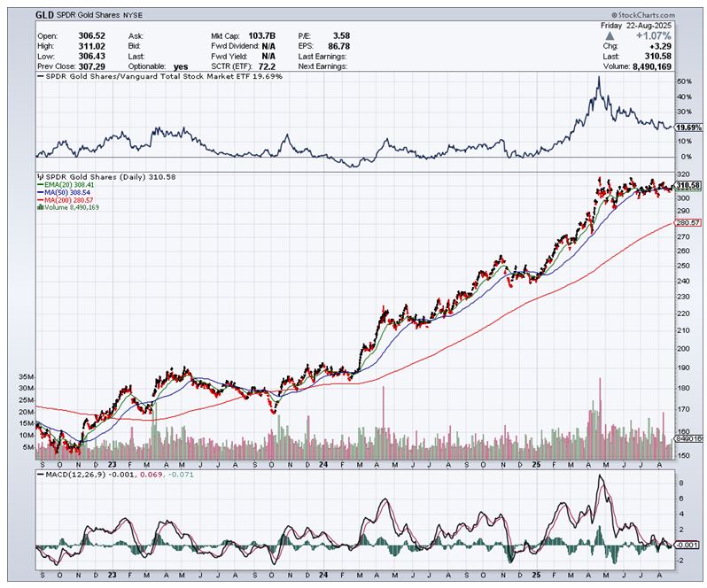Click the 19.69% tag on ratio panel axis
The width and height of the screenshot is (707, 588).
(688, 128)
